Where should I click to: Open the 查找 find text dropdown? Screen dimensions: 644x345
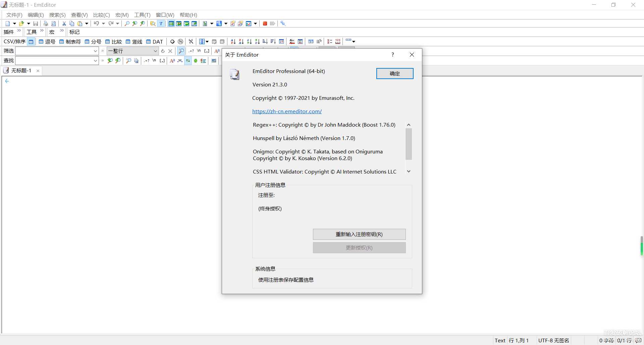tap(95, 61)
